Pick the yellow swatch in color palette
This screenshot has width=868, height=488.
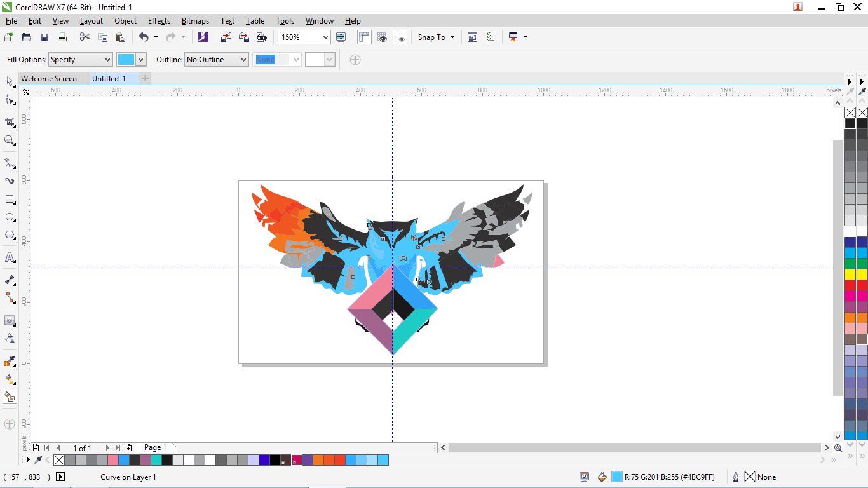click(850, 274)
